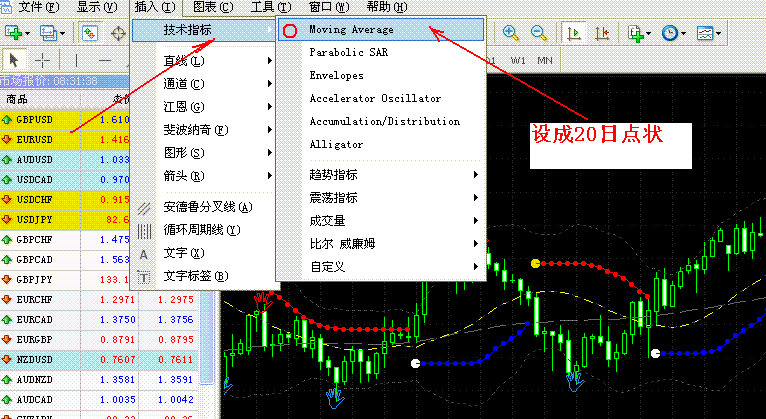This screenshot has width=766, height=419.
Task: Select Alligator indicator
Action: (381, 144)
